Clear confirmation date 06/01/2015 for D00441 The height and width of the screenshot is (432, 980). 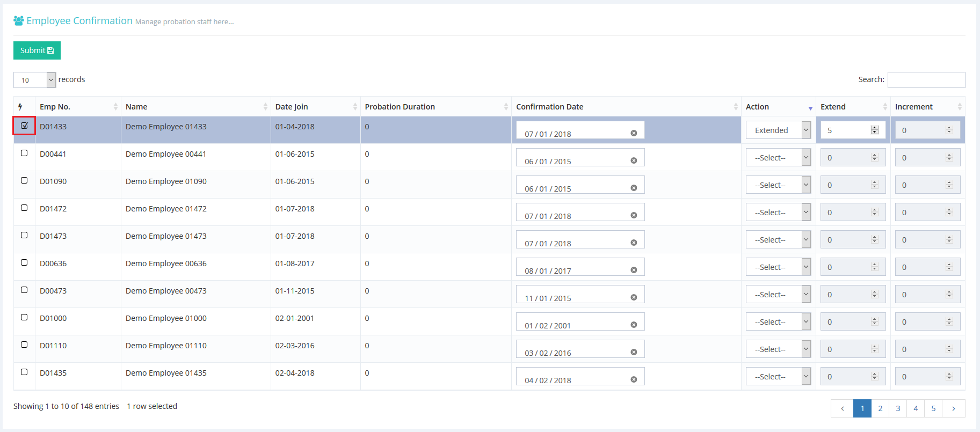[634, 160]
